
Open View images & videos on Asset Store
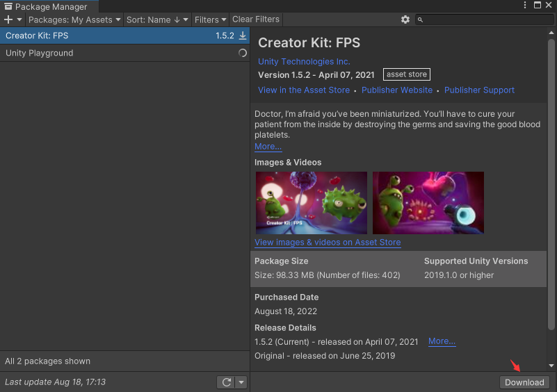[x=328, y=243]
